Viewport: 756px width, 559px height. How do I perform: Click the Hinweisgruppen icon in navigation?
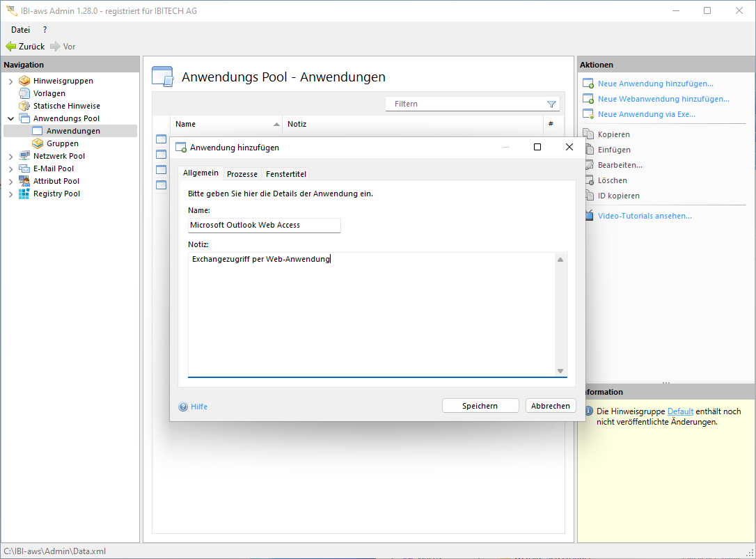pos(24,81)
